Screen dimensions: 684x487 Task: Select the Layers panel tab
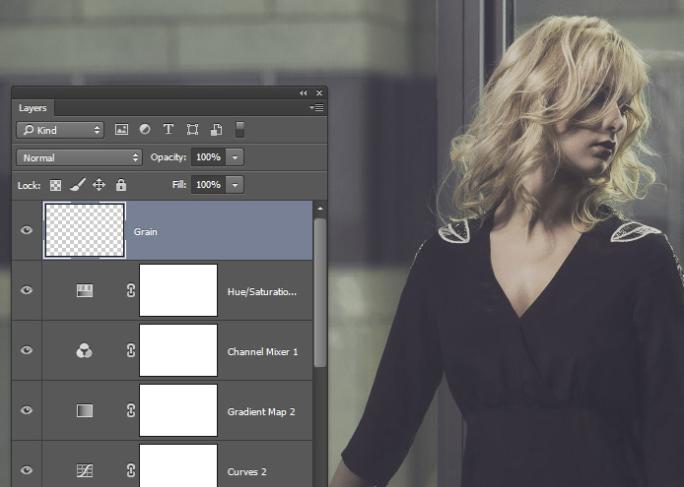click(32, 107)
